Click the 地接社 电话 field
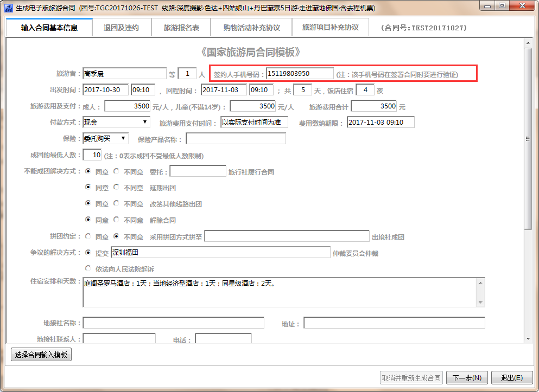This screenshot has width=539, height=392. coord(224,338)
